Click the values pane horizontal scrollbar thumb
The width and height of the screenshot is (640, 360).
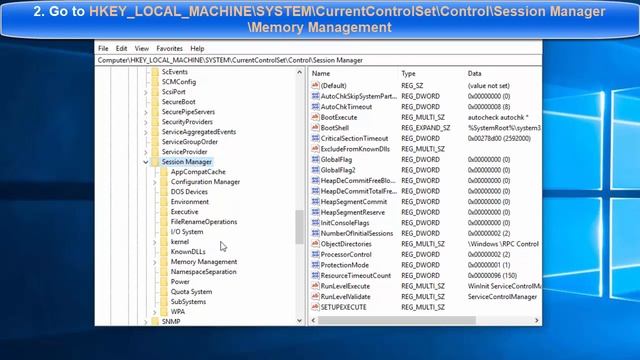[397, 320]
